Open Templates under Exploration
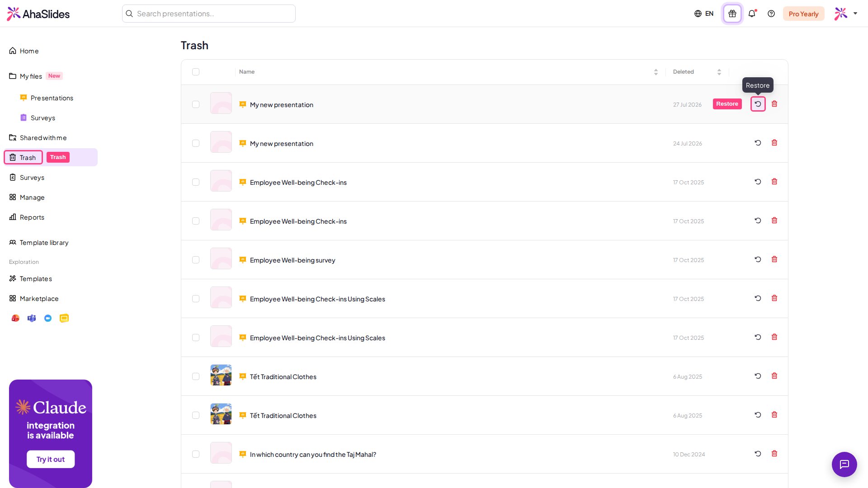The width and height of the screenshot is (868, 488). [x=30, y=279]
